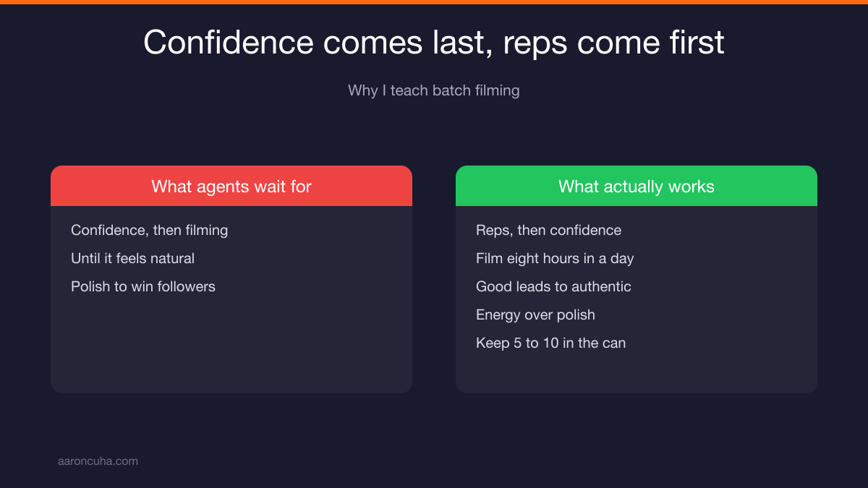This screenshot has width=868, height=488.
Task: Select 'Reps, then confidence' bullet
Action: tap(548, 230)
